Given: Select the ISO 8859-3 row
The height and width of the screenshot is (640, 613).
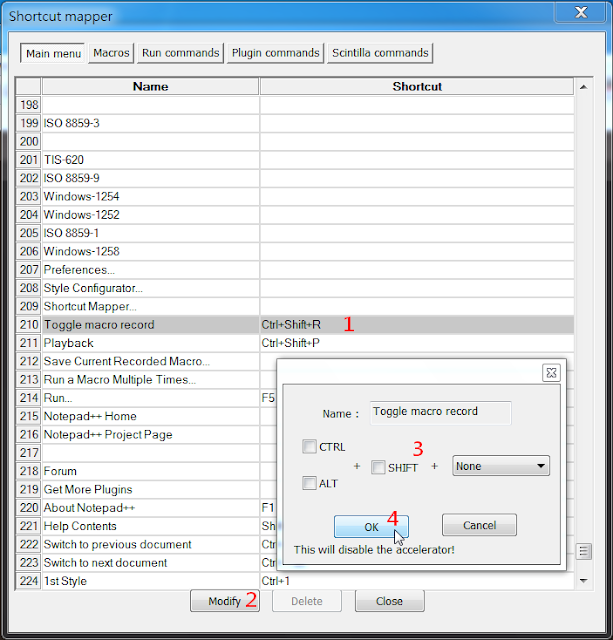Looking at the screenshot, I should (295, 123).
